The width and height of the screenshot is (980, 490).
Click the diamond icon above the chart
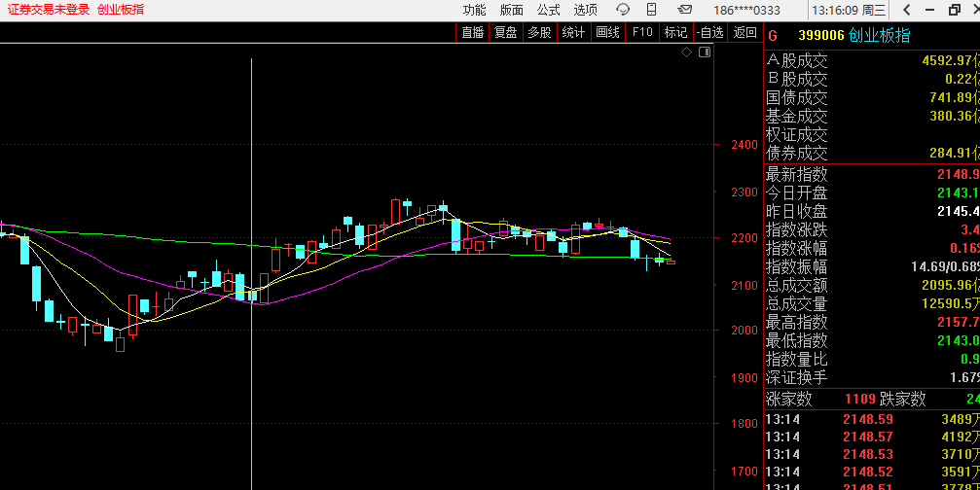coord(685,52)
